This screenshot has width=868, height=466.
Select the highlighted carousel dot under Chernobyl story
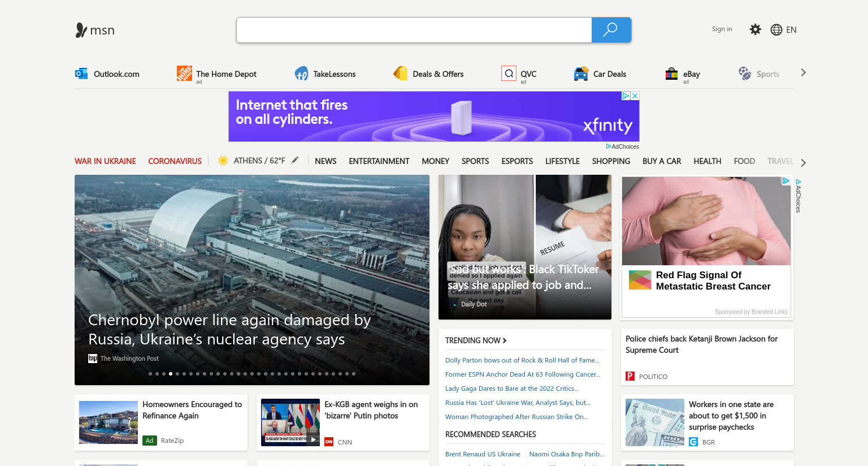(x=171, y=374)
